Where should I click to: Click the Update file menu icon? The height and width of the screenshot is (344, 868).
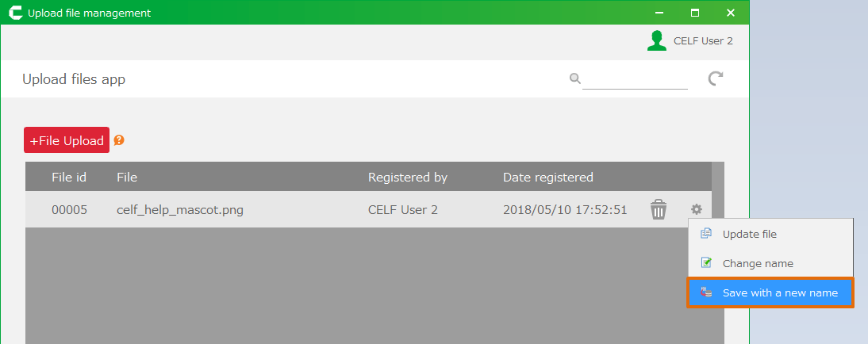[706, 234]
